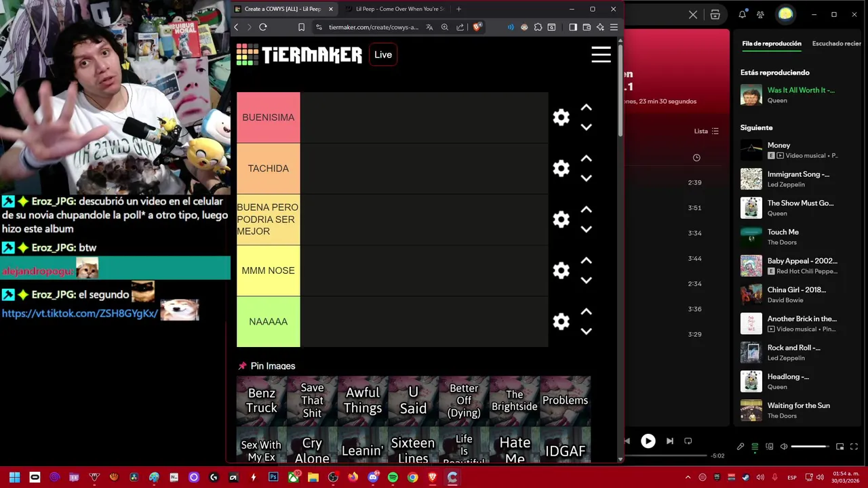
Task: Move TACHIDA tier down with arrow
Action: pyautogui.click(x=587, y=178)
